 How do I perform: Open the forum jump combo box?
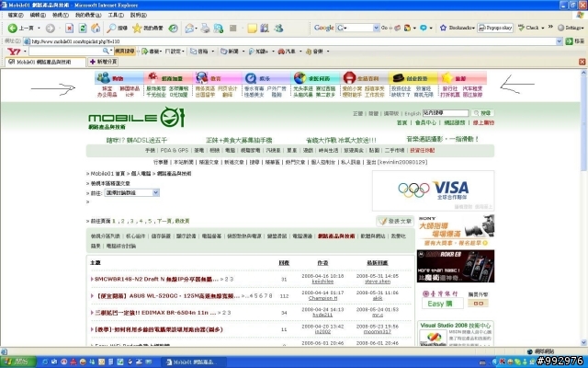tap(132, 192)
